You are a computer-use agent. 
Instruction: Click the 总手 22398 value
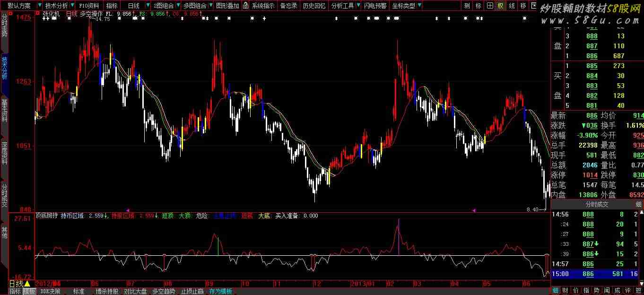pyautogui.click(x=588, y=146)
